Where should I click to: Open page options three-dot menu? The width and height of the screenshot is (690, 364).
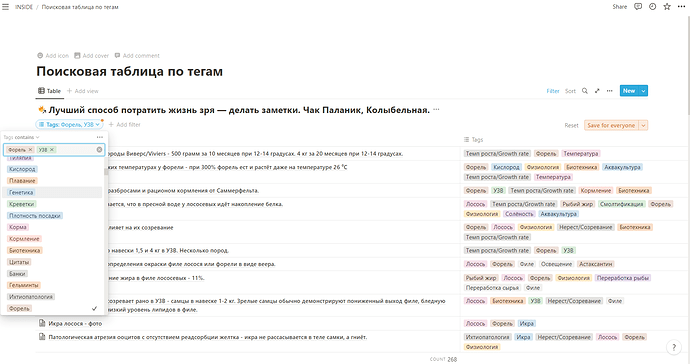(x=681, y=7)
